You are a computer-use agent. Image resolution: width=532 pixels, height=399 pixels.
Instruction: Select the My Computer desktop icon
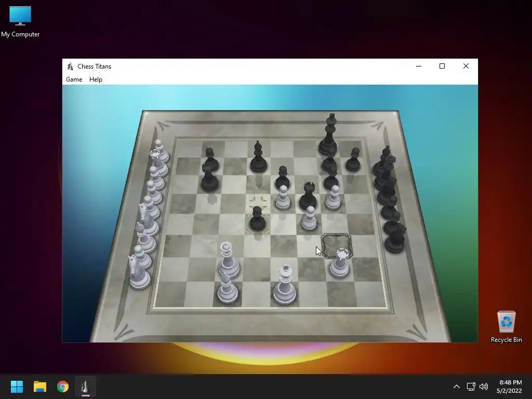20,21
